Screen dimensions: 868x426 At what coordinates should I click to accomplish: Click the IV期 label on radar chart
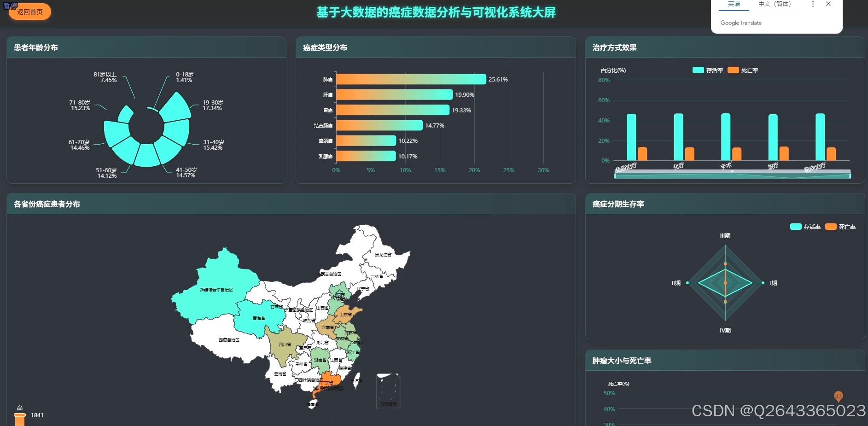725,330
